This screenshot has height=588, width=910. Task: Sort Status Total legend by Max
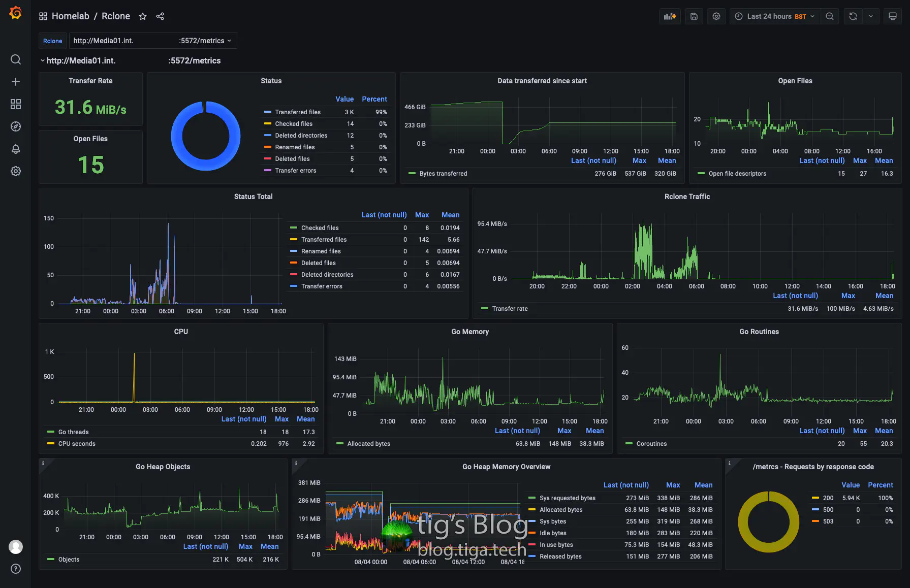tap(422, 215)
